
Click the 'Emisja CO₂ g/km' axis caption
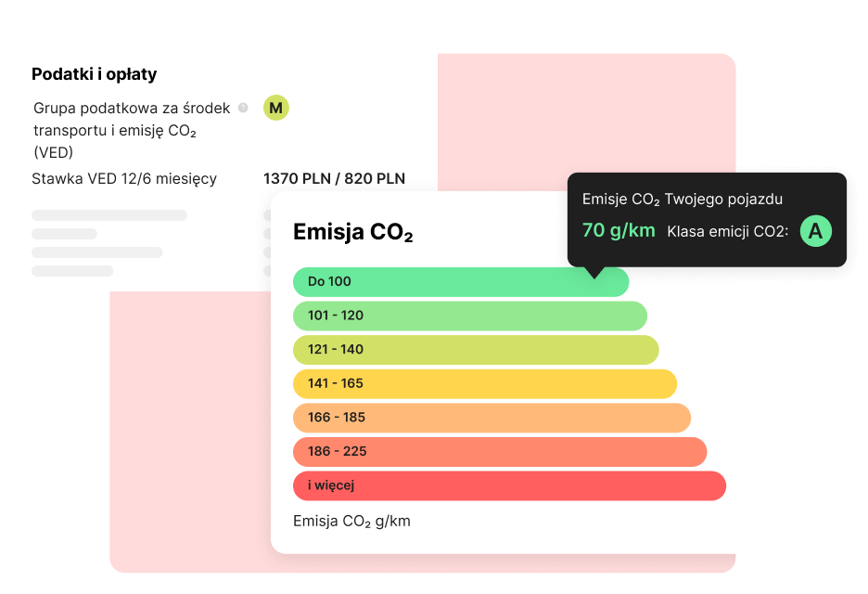351,522
